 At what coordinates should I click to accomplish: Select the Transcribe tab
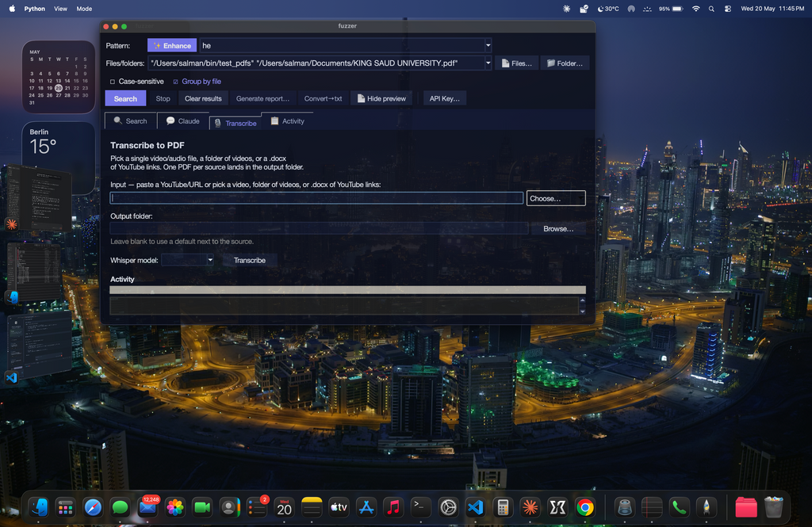236,123
